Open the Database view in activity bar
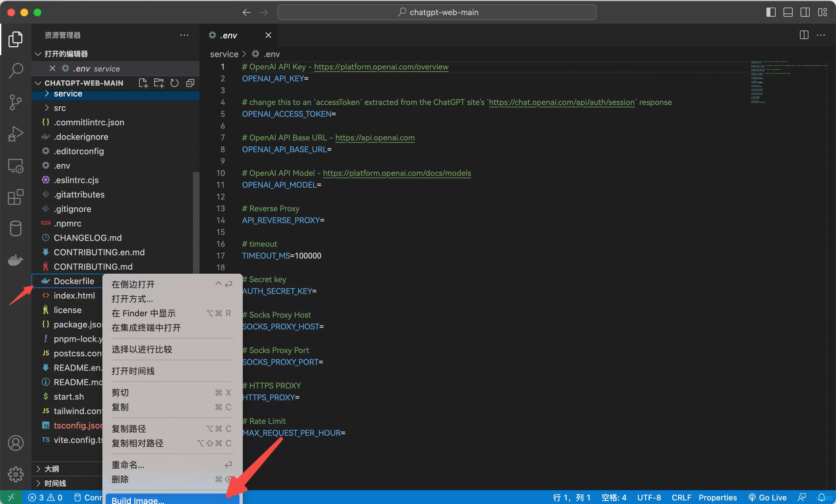836x504 pixels. [x=16, y=228]
